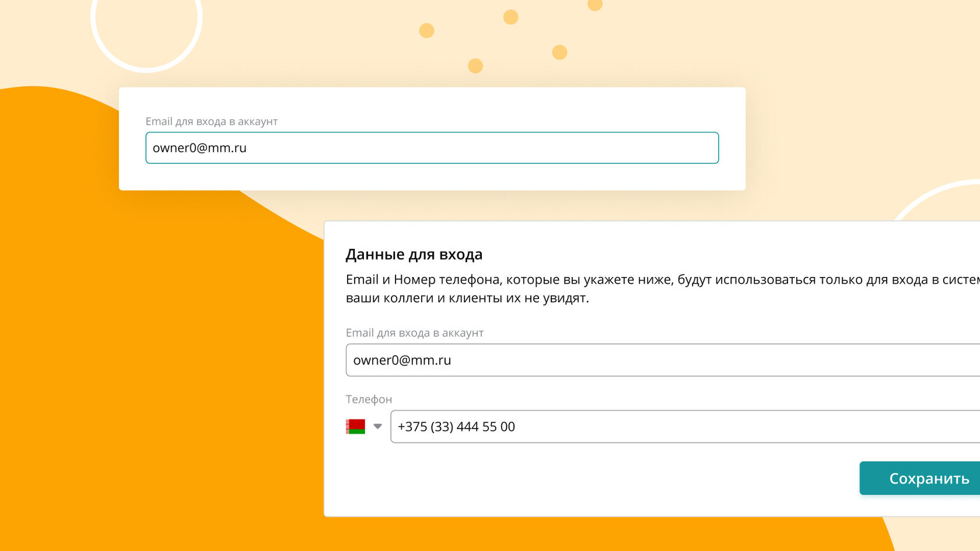980x551 pixels.
Task: Click the leftmost orange decorative dot
Action: point(426,30)
